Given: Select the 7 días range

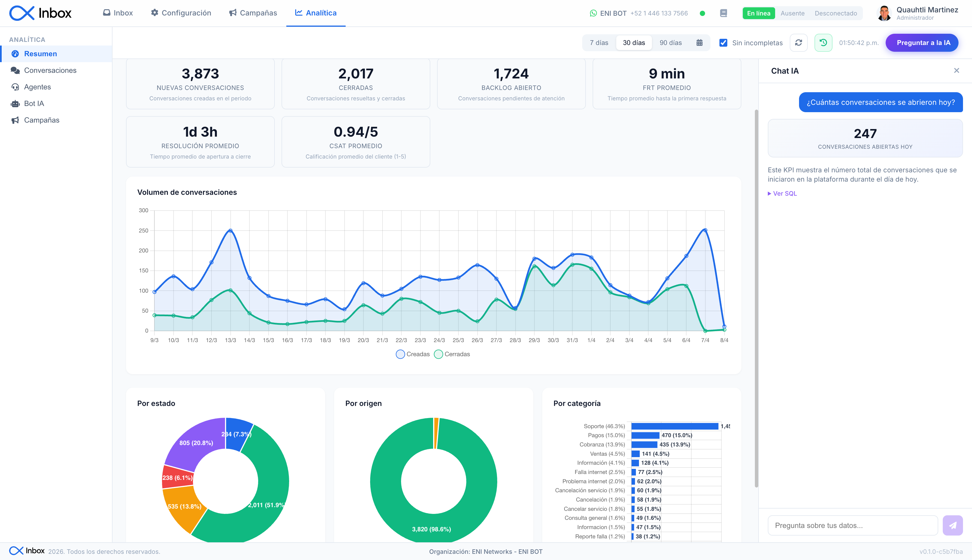Looking at the screenshot, I should (x=599, y=43).
